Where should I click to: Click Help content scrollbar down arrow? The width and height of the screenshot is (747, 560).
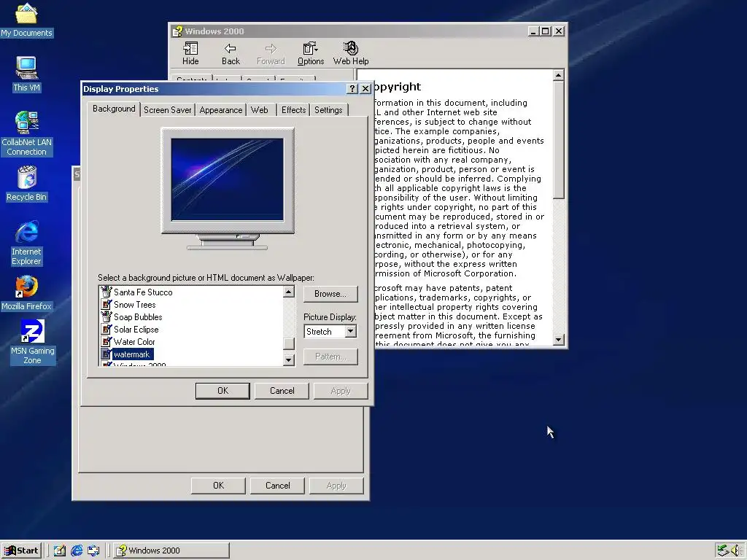click(x=559, y=340)
